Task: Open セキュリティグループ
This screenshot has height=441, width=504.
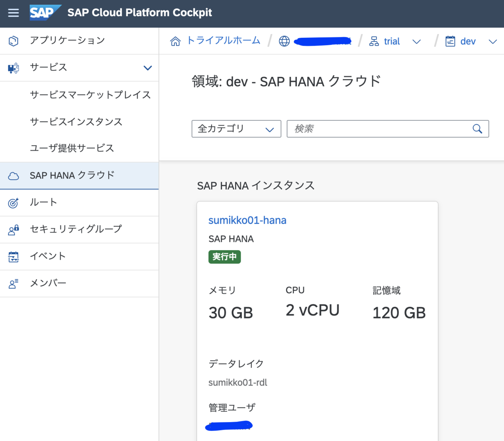Action: (79, 230)
